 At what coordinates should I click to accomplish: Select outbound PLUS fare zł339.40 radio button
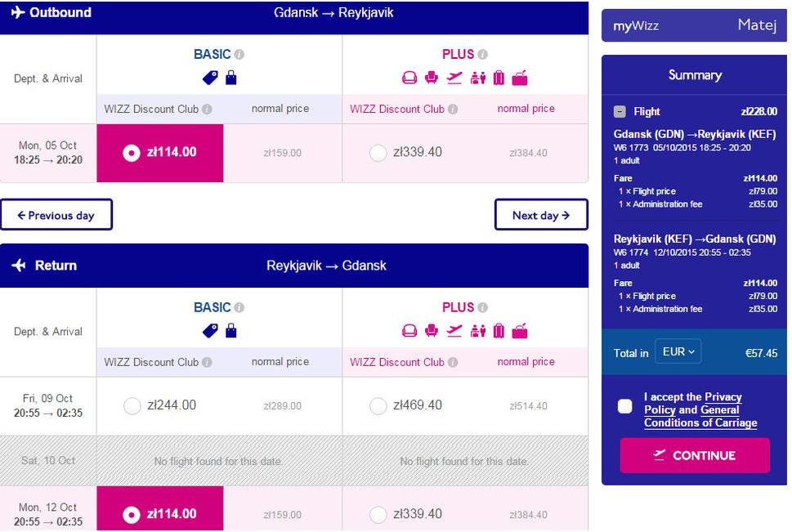378,153
